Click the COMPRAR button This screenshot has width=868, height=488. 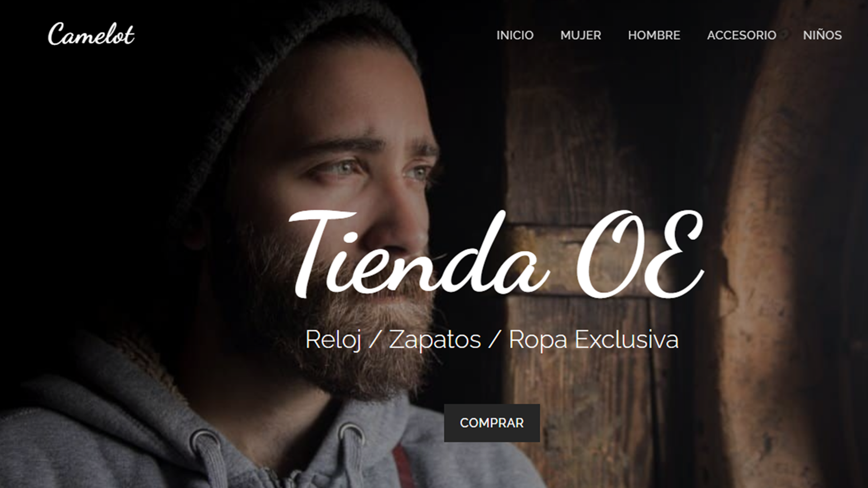(x=492, y=423)
